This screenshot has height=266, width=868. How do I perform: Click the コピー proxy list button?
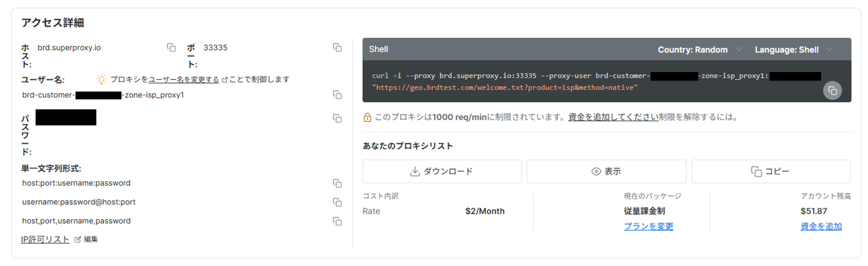click(x=771, y=171)
